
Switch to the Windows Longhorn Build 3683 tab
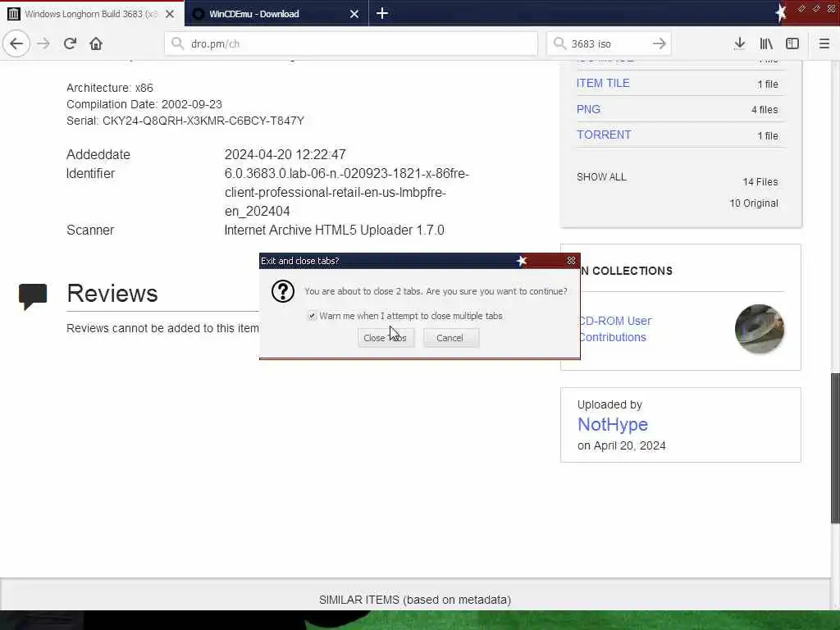92,14
